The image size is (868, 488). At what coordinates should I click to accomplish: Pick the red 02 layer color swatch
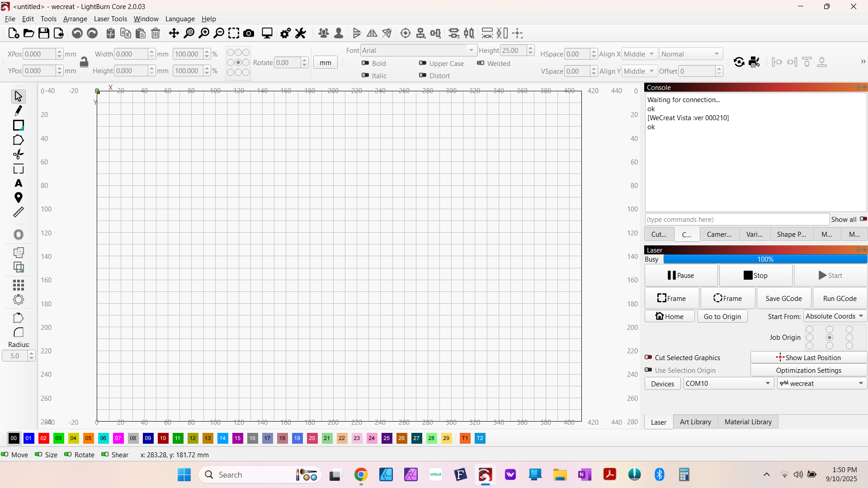coord(43,438)
